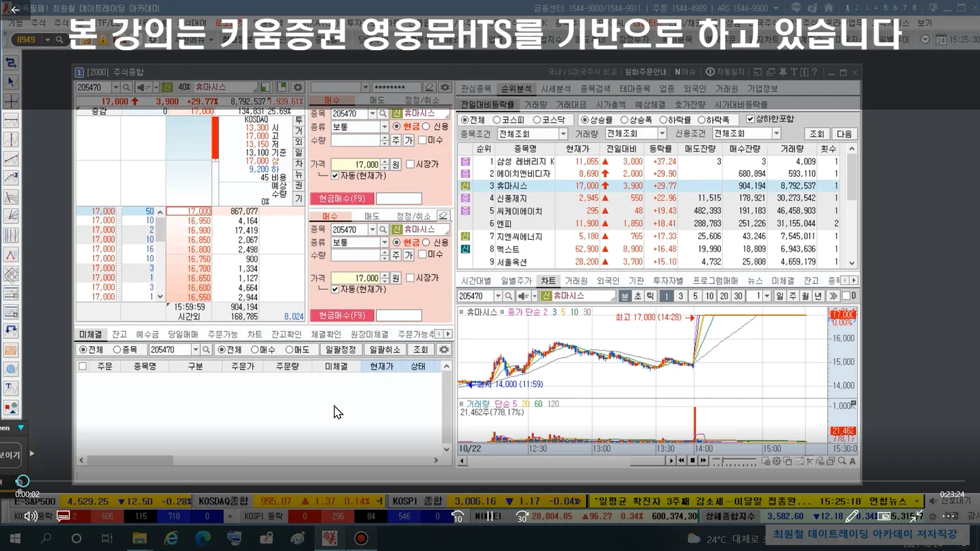Open 거래대금 sub-tab

pos(571,105)
